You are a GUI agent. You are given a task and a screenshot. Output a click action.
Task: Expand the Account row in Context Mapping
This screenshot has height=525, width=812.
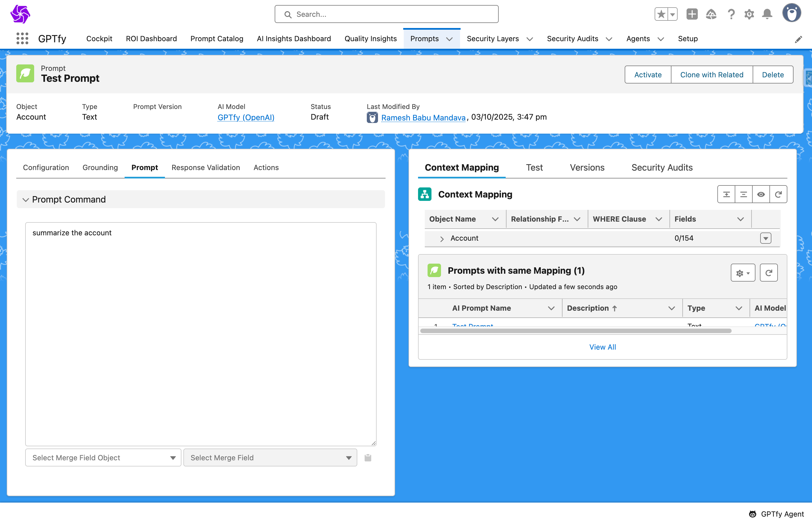(x=442, y=239)
